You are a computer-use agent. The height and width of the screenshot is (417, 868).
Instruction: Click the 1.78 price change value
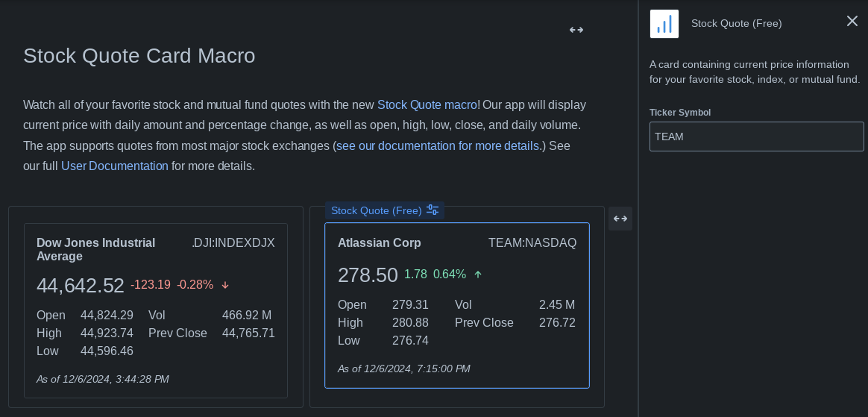[x=416, y=274]
